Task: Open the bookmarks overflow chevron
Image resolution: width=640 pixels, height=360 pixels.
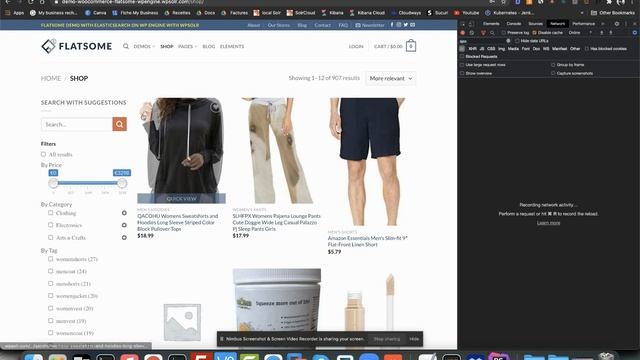Action: [x=582, y=13]
